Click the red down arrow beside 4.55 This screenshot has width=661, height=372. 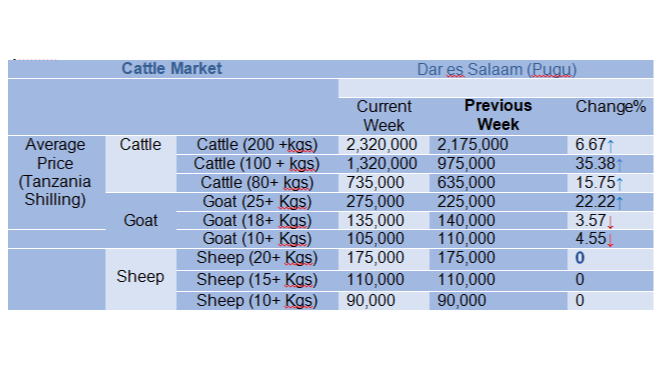click(x=610, y=240)
